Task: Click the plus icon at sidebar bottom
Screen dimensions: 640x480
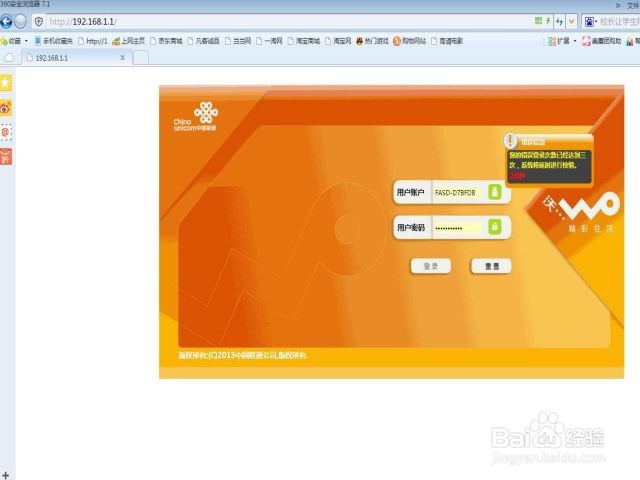Action: click(6, 475)
